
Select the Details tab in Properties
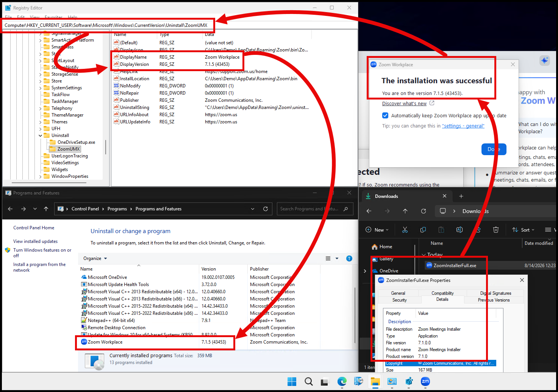coord(442,299)
